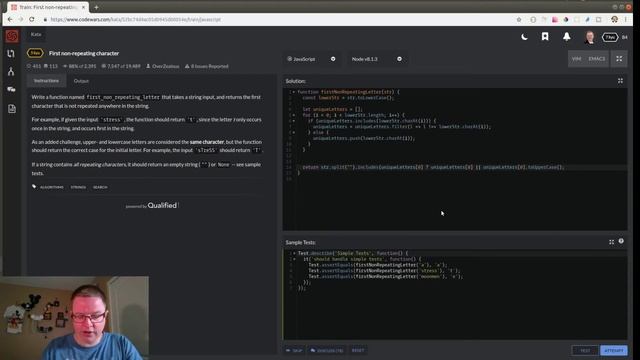Screen dimensions: 640x360
Task: Click inside the Sample Tests editor
Action: (x=455, y=295)
